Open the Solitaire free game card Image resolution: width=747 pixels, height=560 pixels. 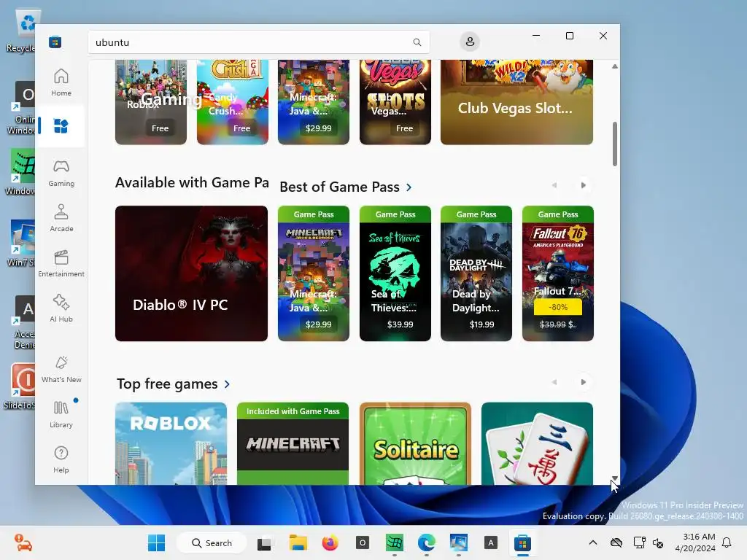point(415,443)
